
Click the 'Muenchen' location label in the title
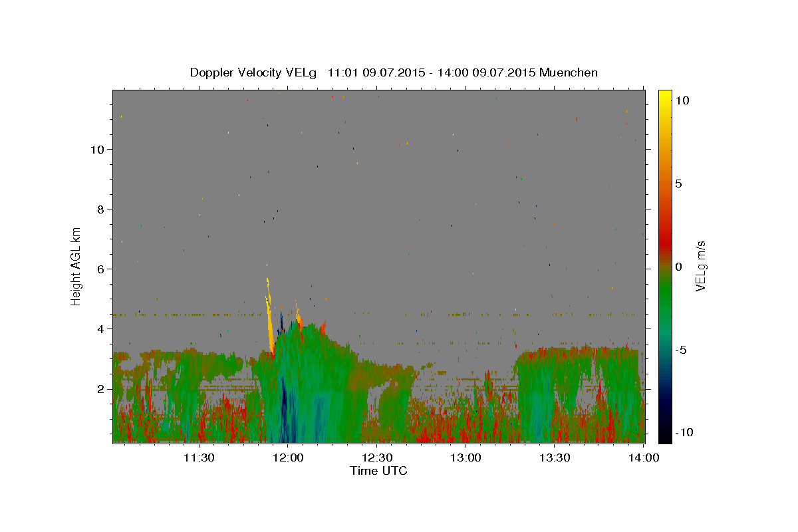coord(569,72)
